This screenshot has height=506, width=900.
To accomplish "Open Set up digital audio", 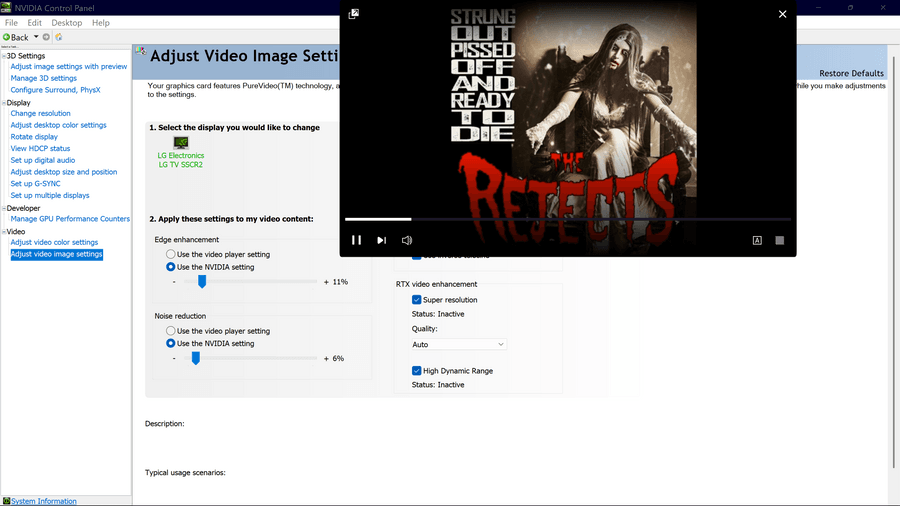I will 42,160.
